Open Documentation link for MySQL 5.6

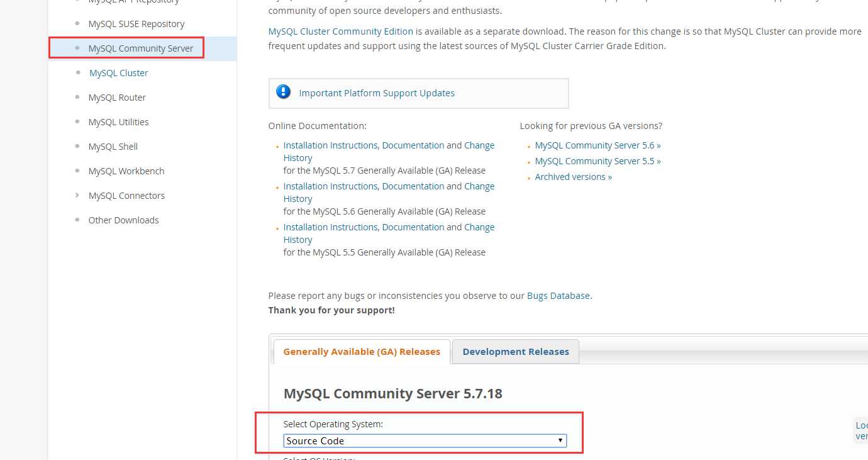pyautogui.click(x=413, y=186)
